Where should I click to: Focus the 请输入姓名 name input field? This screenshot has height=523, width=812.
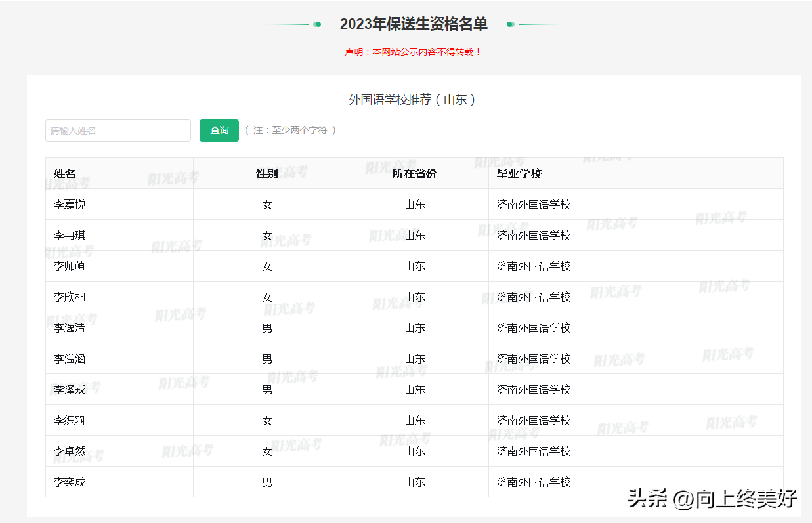pos(118,131)
